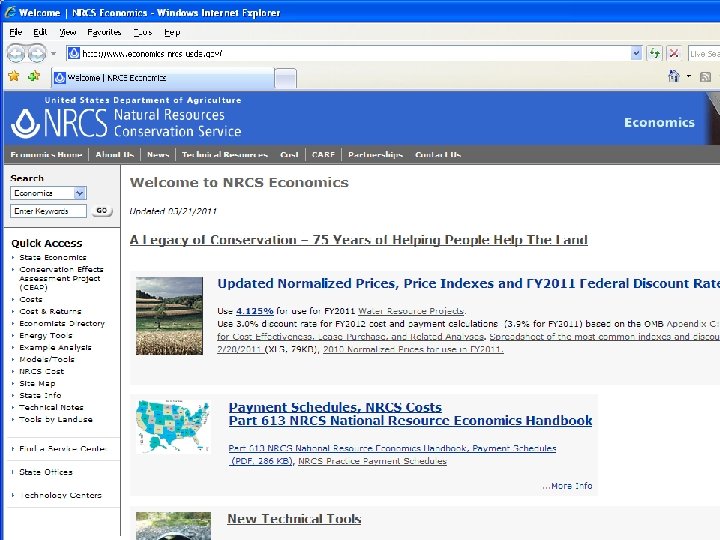Open Economists Directory link
Image resolution: width=720 pixels, height=540 pixels.
pyautogui.click(x=62, y=323)
